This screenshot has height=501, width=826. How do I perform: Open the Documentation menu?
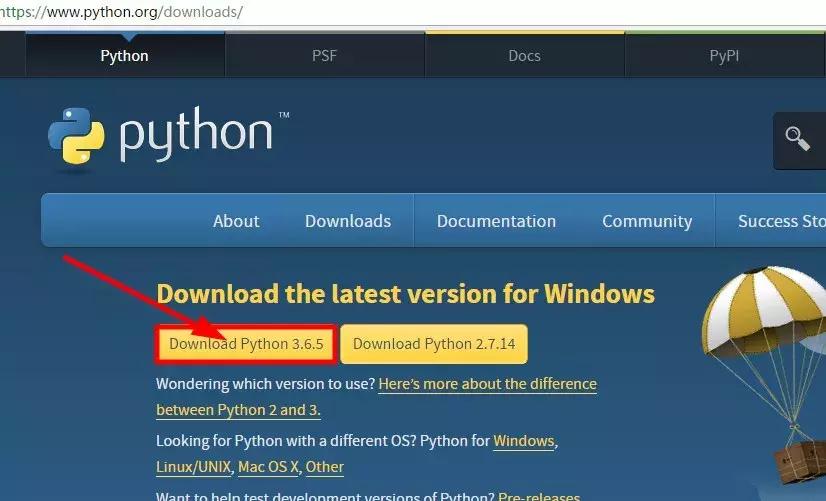pyautogui.click(x=496, y=221)
